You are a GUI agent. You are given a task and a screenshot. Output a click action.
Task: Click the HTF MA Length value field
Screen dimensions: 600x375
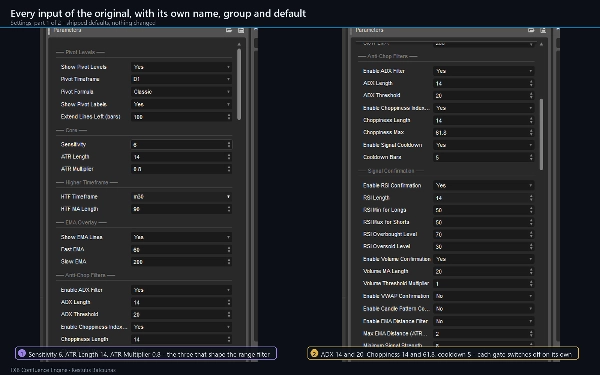click(181, 209)
